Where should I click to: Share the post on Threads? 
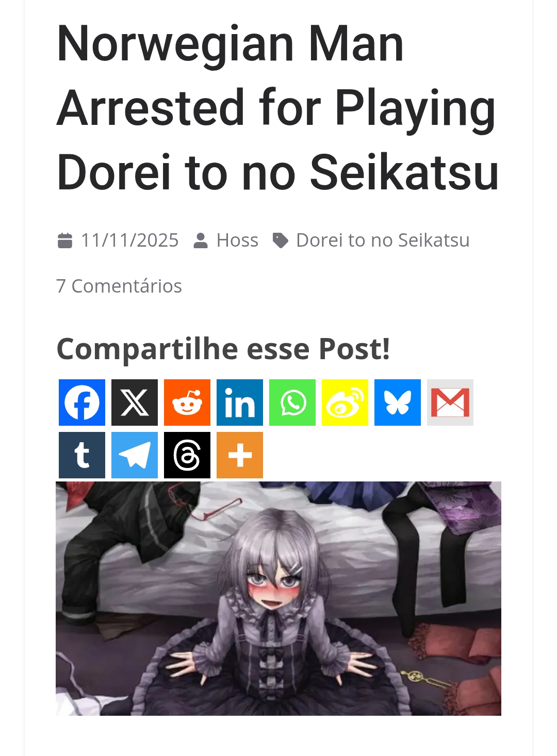tap(187, 455)
